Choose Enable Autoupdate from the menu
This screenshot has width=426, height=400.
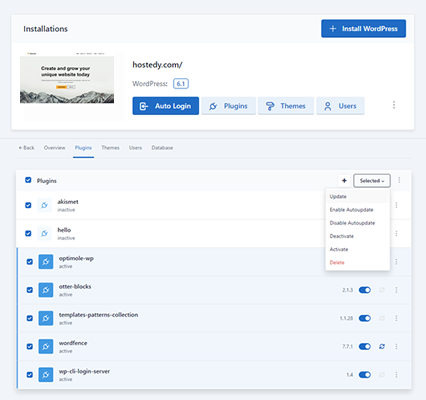[357, 210]
